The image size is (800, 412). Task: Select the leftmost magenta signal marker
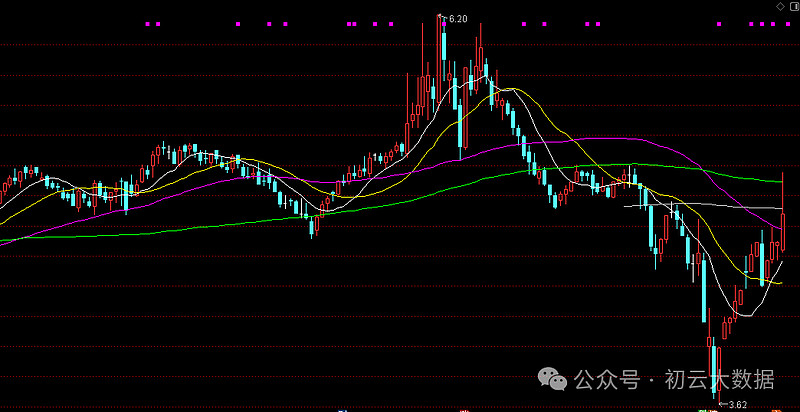point(147,23)
